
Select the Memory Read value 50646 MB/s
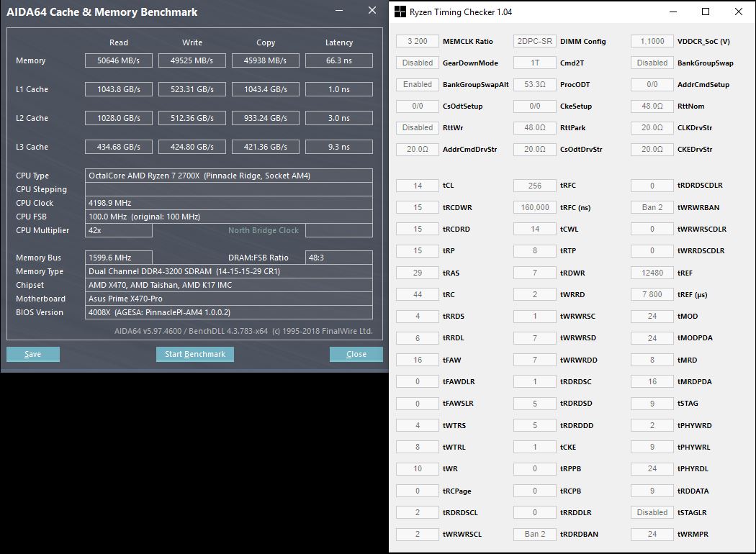119,60
